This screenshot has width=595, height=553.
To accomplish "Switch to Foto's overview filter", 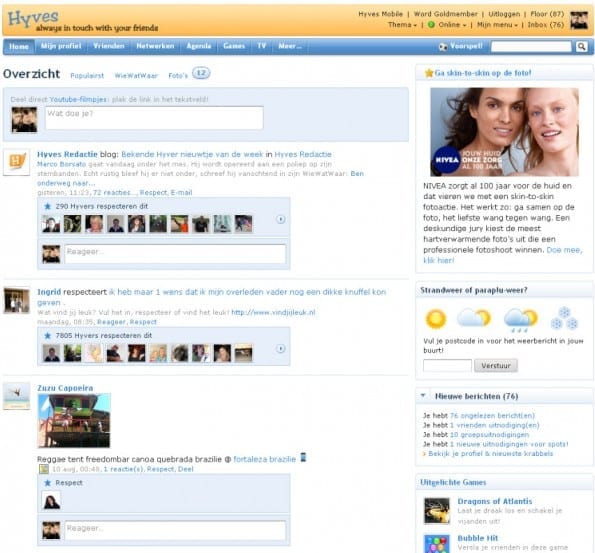I will 178,76.
